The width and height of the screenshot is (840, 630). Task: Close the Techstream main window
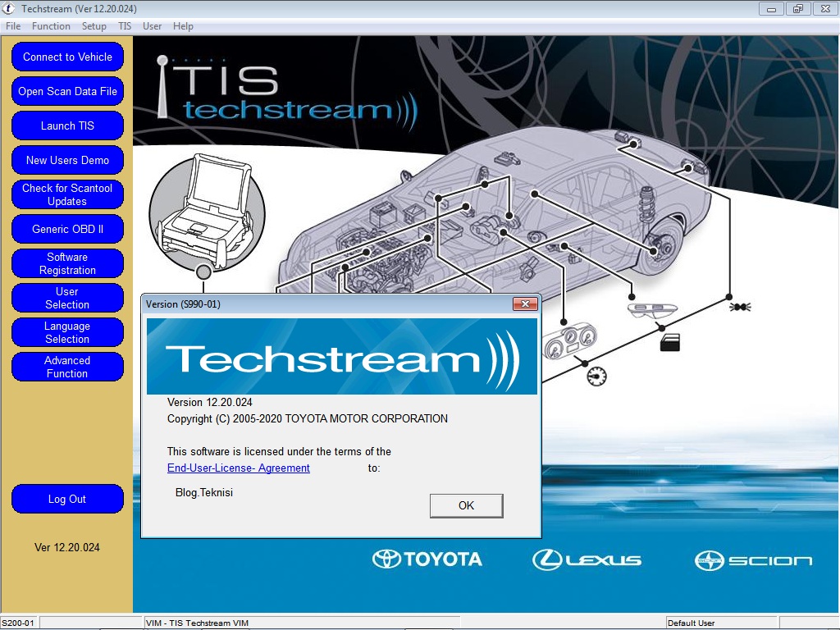tap(825, 8)
